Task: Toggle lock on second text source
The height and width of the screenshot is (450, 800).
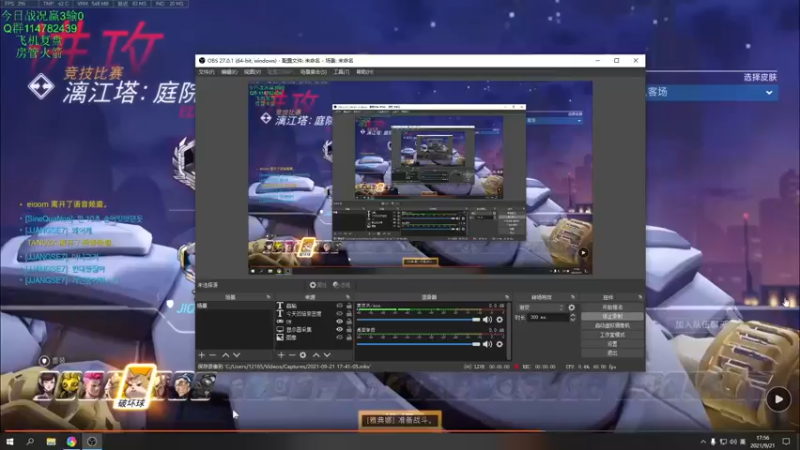Action: pyautogui.click(x=349, y=314)
